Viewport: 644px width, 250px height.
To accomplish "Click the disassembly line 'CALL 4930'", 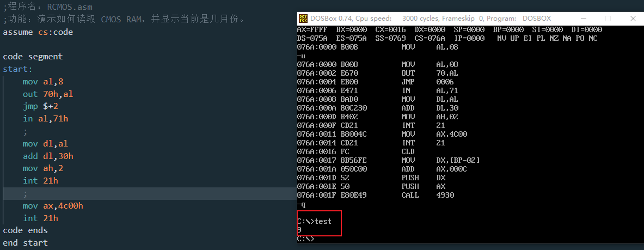I will [376, 195].
